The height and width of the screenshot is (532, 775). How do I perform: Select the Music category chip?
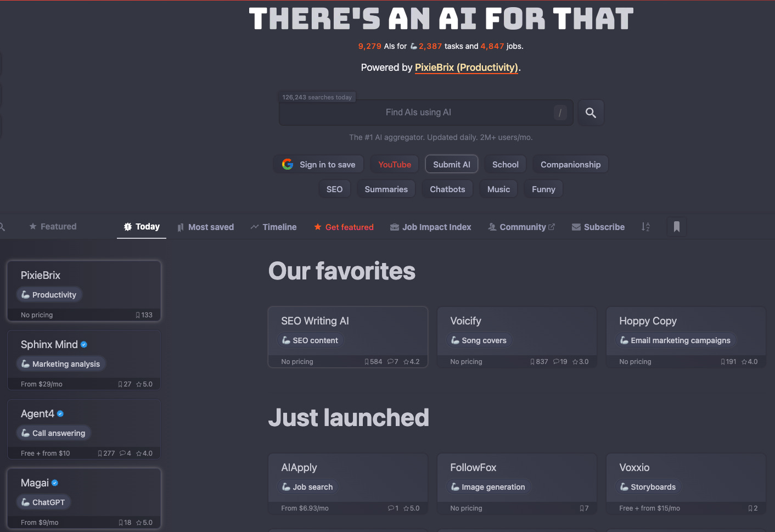pos(499,189)
